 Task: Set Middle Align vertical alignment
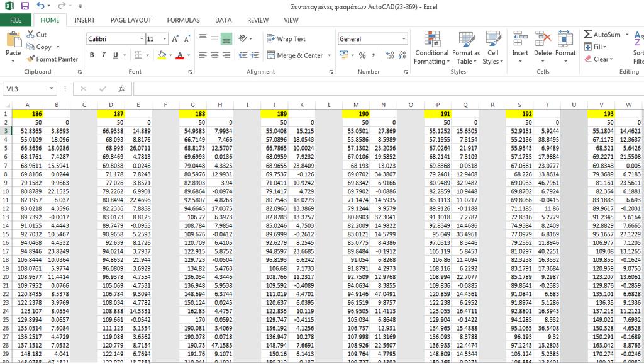(214, 38)
